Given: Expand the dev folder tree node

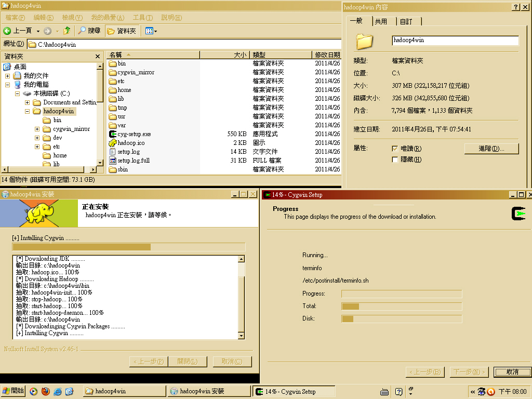Looking at the screenshot, I should [37, 138].
